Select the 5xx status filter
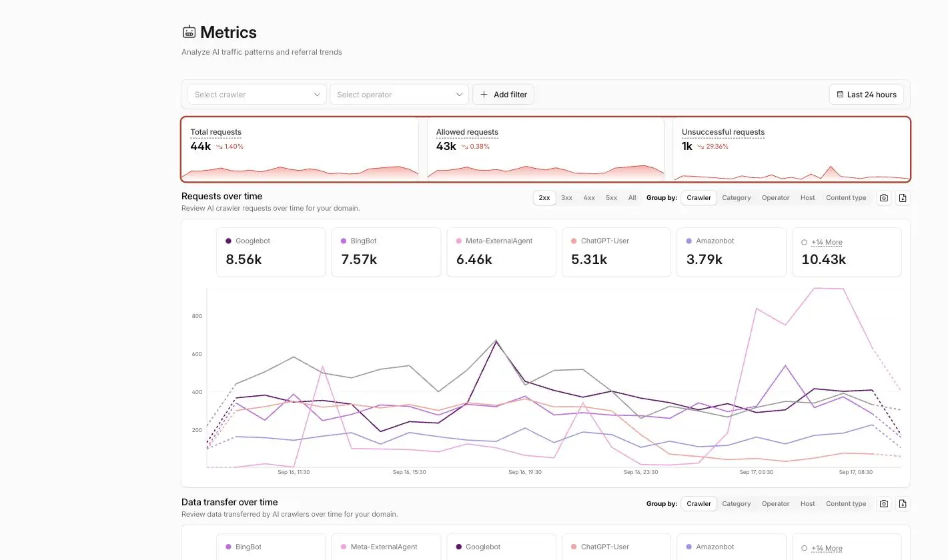Image resolution: width=948 pixels, height=560 pixels. click(x=612, y=198)
